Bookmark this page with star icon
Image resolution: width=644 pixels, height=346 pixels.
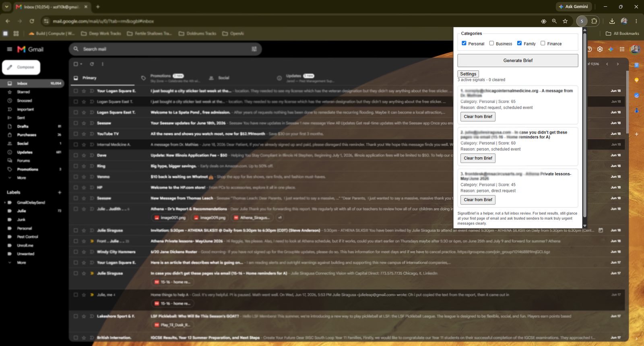point(565,21)
